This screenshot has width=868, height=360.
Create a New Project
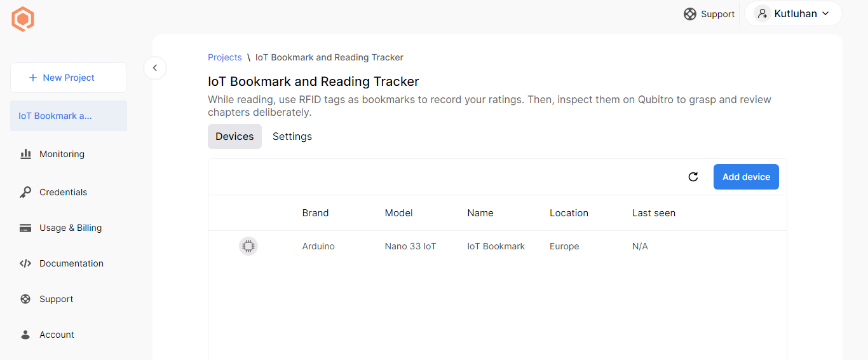(69, 78)
